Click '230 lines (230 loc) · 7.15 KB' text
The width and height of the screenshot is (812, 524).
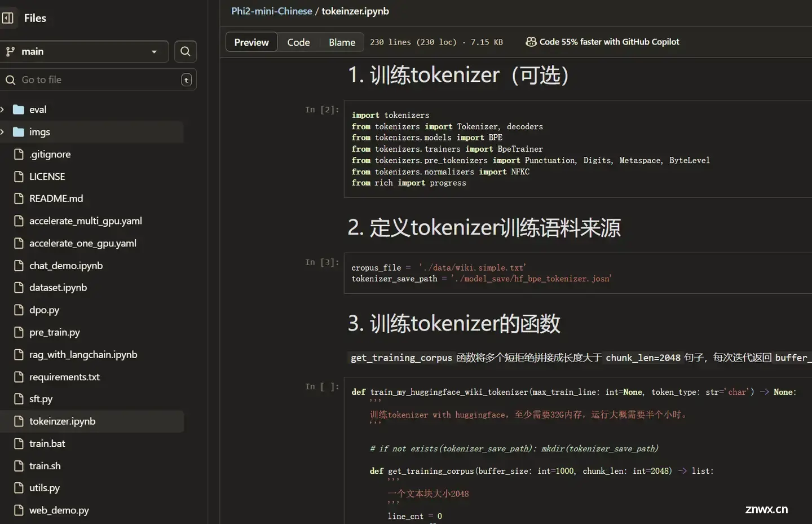pos(436,42)
